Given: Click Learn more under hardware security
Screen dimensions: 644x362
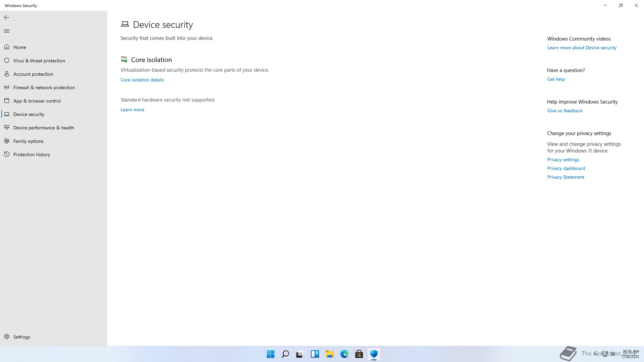Looking at the screenshot, I should 132,110.
